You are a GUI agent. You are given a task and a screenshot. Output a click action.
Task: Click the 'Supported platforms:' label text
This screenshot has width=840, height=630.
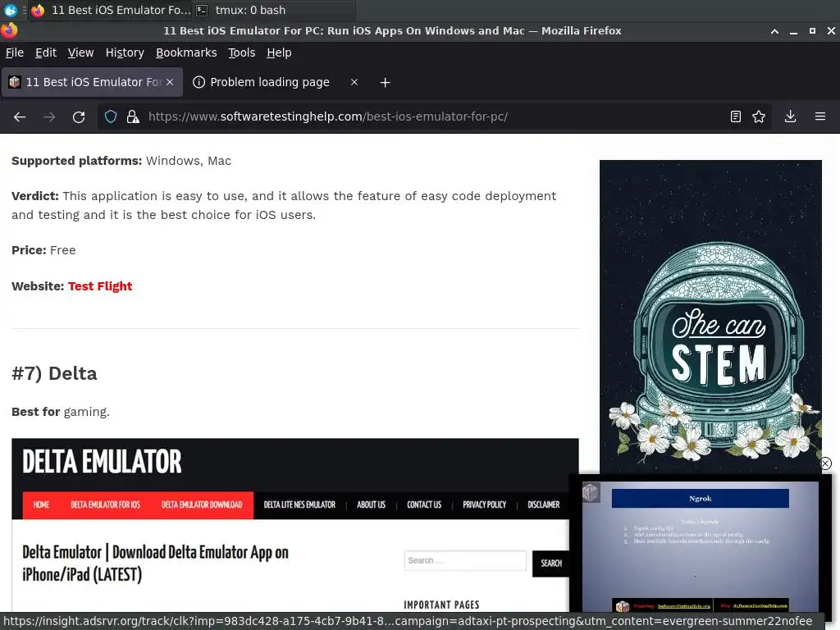coord(76,161)
